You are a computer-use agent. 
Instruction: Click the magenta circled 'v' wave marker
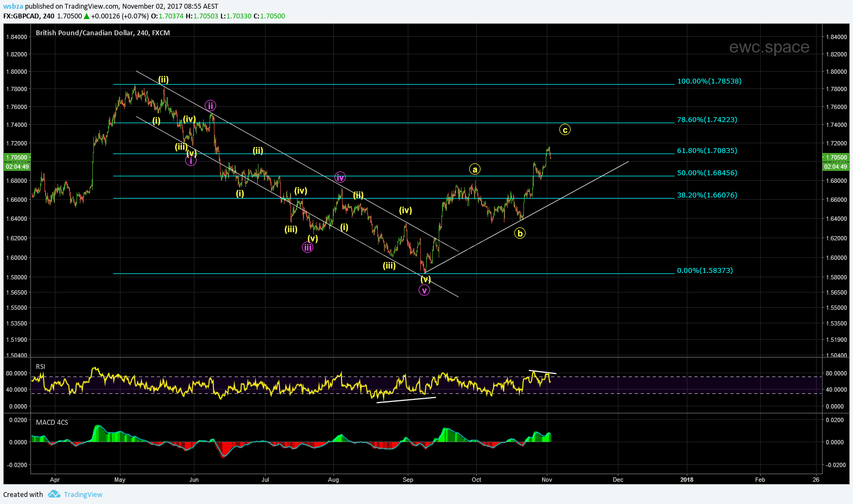pyautogui.click(x=424, y=290)
